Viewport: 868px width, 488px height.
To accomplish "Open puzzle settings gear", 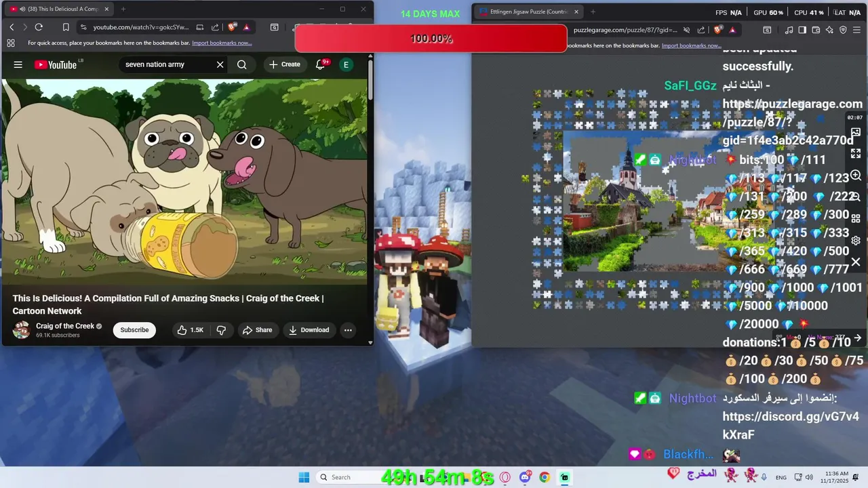I will (x=856, y=241).
